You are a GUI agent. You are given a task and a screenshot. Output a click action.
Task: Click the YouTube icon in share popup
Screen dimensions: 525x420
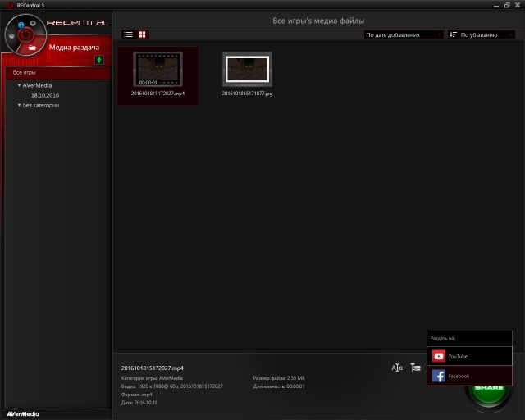point(439,356)
